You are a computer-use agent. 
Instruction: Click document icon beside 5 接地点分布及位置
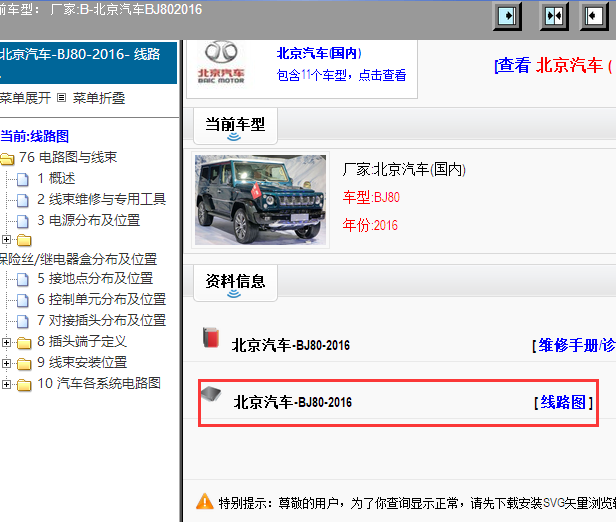point(23,279)
